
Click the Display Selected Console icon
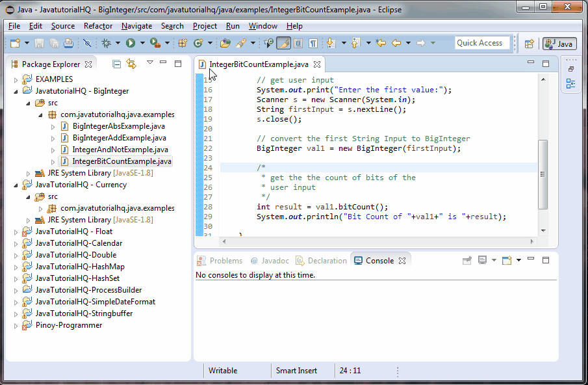(x=483, y=260)
